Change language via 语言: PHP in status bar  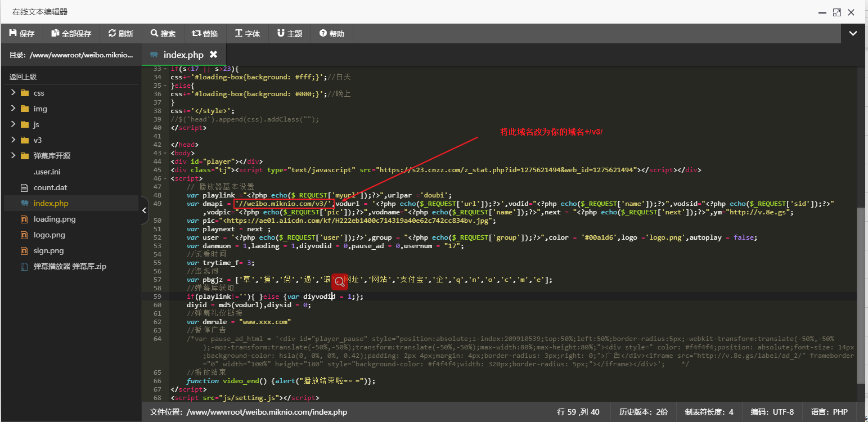point(829,412)
